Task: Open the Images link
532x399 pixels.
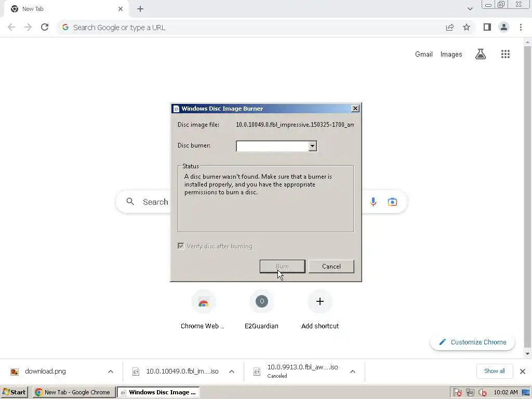Action: 451,54
